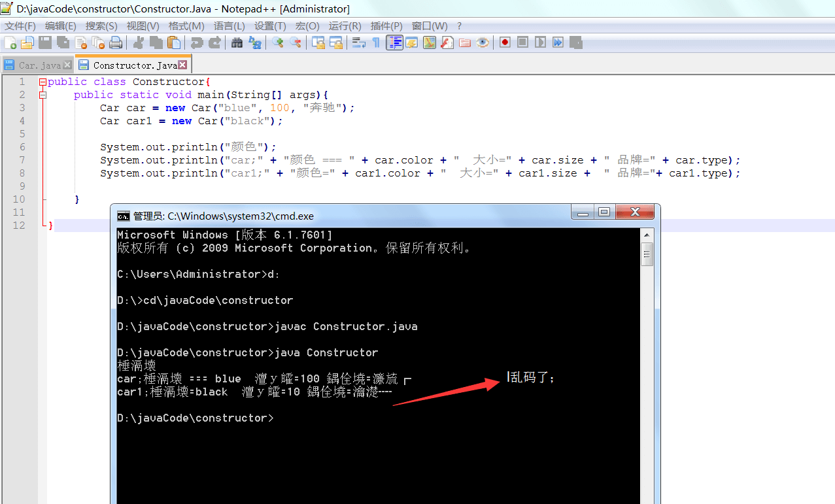This screenshot has height=504, width=835.
Task: Collapse the main method fold marker
Action: [x=43, y=95]
